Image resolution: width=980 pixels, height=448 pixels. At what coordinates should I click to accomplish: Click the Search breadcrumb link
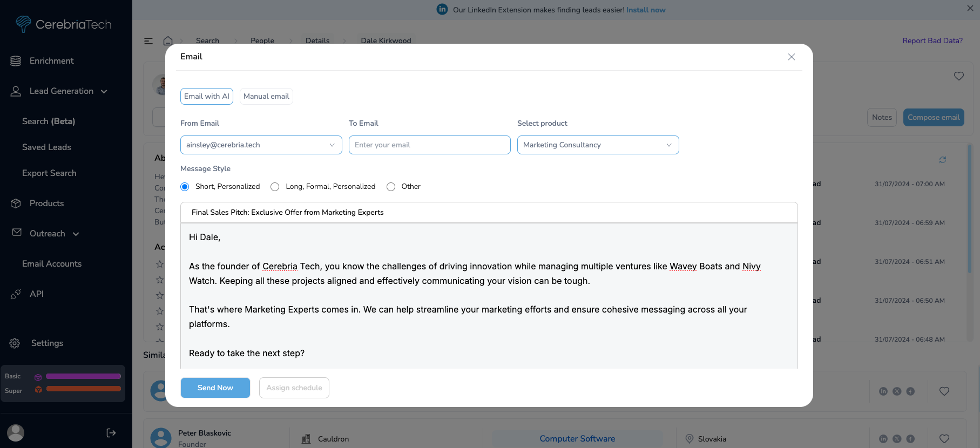pyautogui.click(x=207, y=40)
